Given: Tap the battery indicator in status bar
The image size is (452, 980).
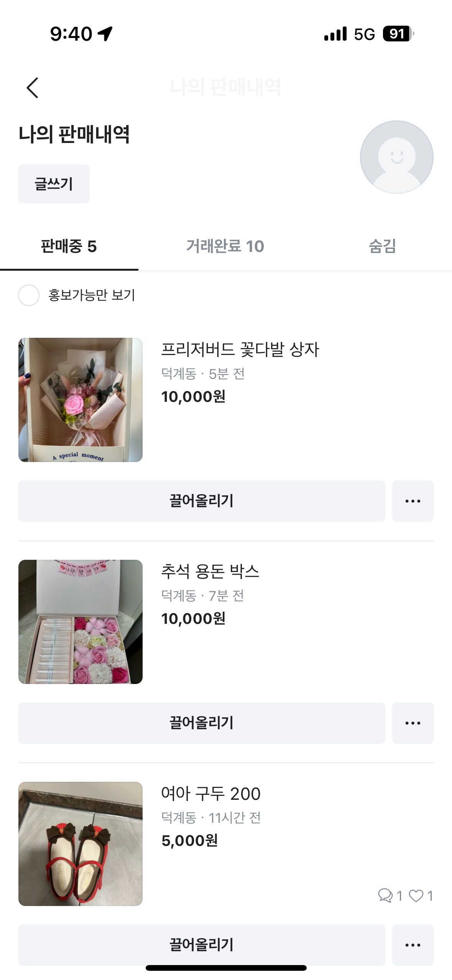Looking at the screenshot, I should coord(398,34).
